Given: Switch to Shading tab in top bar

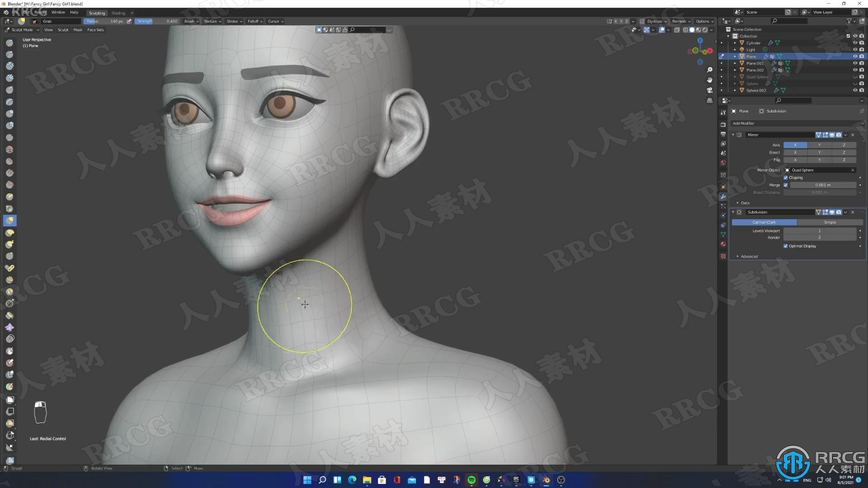Looking at the screenshot, I should tap(118, 13).
